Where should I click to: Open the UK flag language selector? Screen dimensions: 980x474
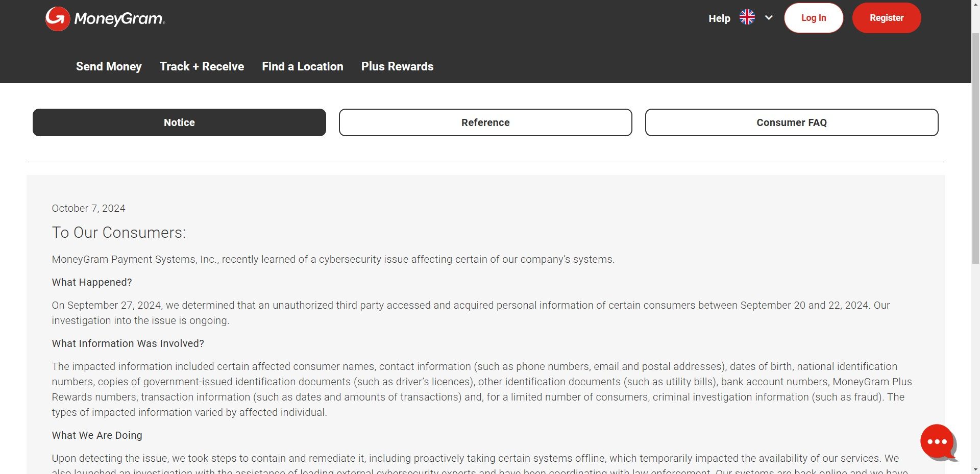coord(747,17)
